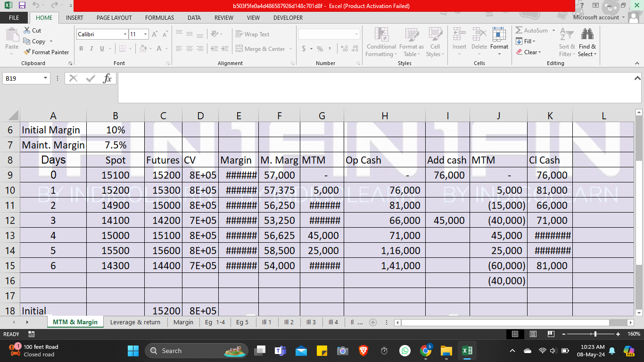Switch to the Leverage & return sheet
This screenshot has width=644, height=362.
click(135, 322)
